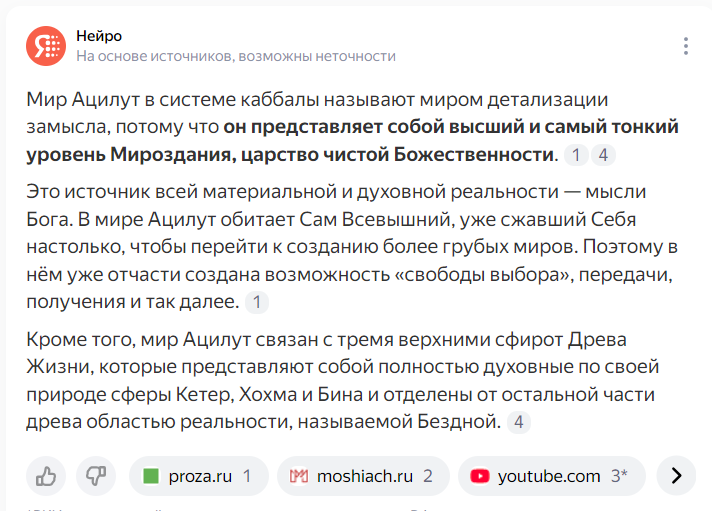Open the youtube.com source chip
This screenshot has height=511, width=712.
(552, 476)
